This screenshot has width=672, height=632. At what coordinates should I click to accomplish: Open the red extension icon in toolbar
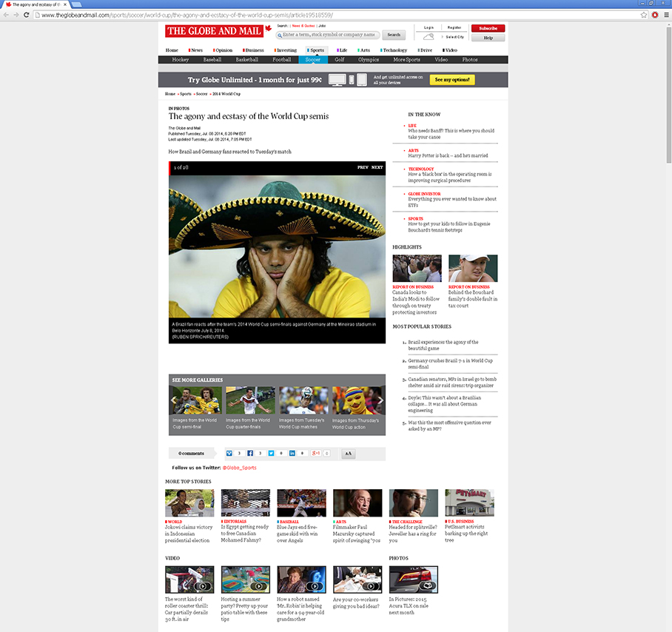click(655, 15)
